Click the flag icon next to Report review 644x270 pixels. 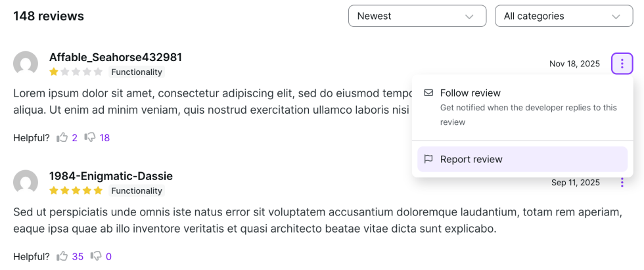click(x=428, y=159)
